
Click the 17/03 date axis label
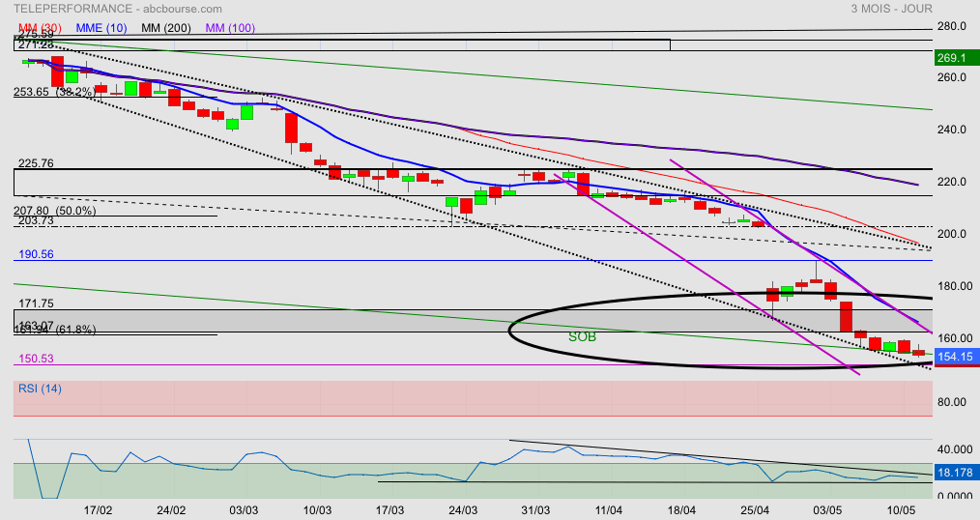tap(389, 510)
